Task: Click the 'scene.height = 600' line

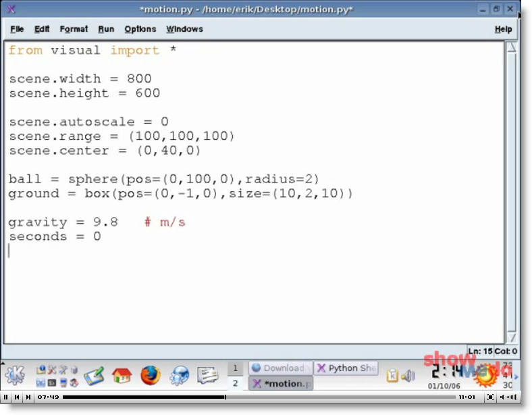Action: click(x=84, y=93)
